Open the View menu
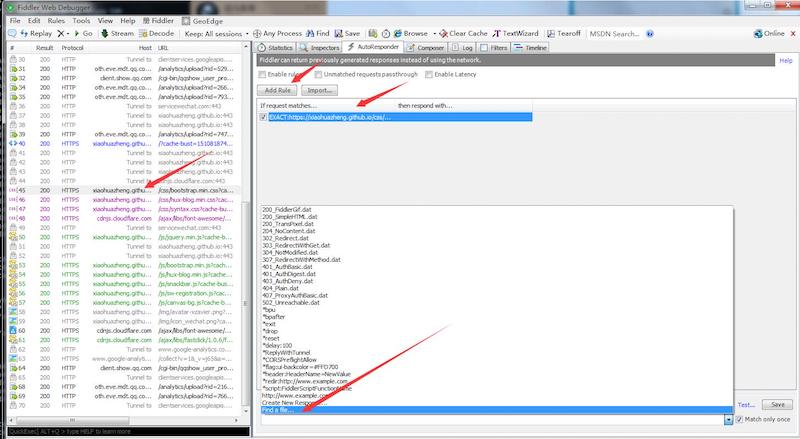Image resolution: width=800 pixels, height=439 pixels. [x=105, y=21]
